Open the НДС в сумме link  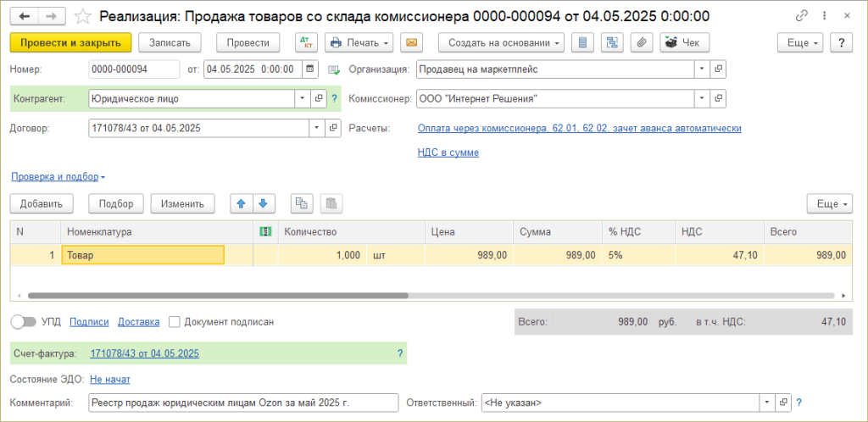(448, 153)
